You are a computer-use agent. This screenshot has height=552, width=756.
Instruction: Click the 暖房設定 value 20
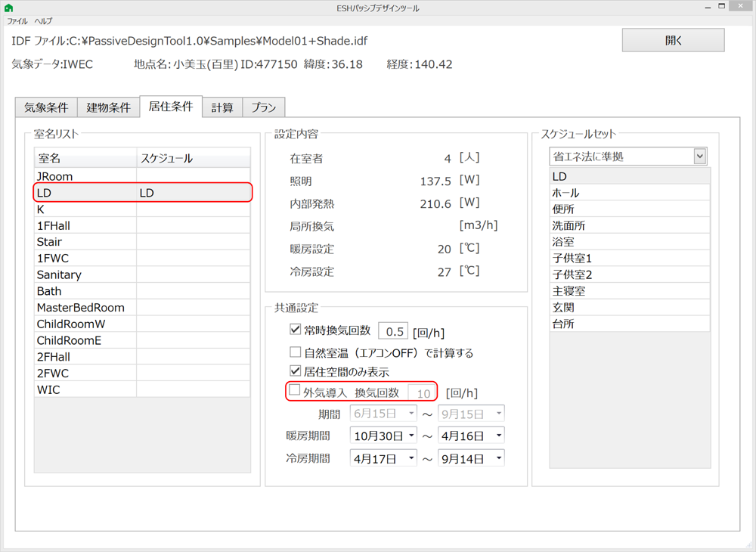click(x=444, y=250)
